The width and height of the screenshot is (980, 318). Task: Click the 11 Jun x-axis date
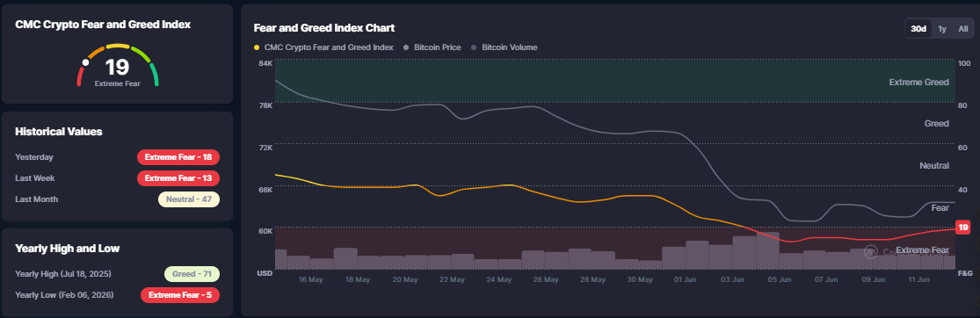[x=918, y=280]
